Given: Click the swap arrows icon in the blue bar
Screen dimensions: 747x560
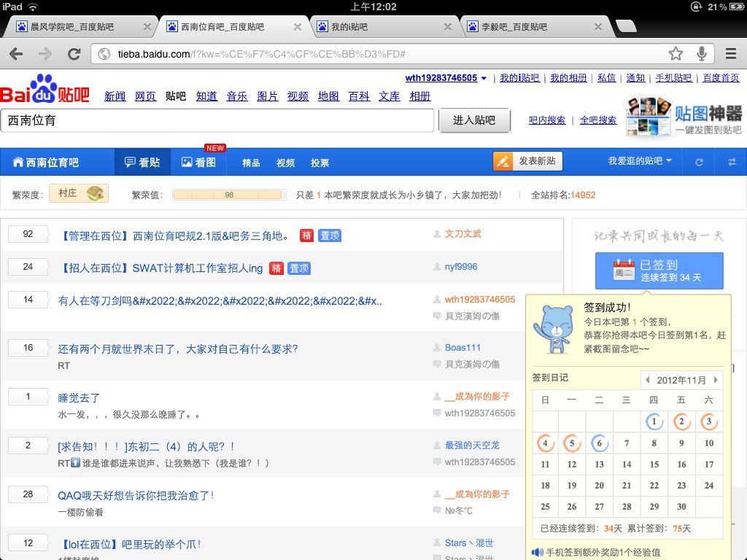Looking at the screenshot, I should tap(732, 163).
